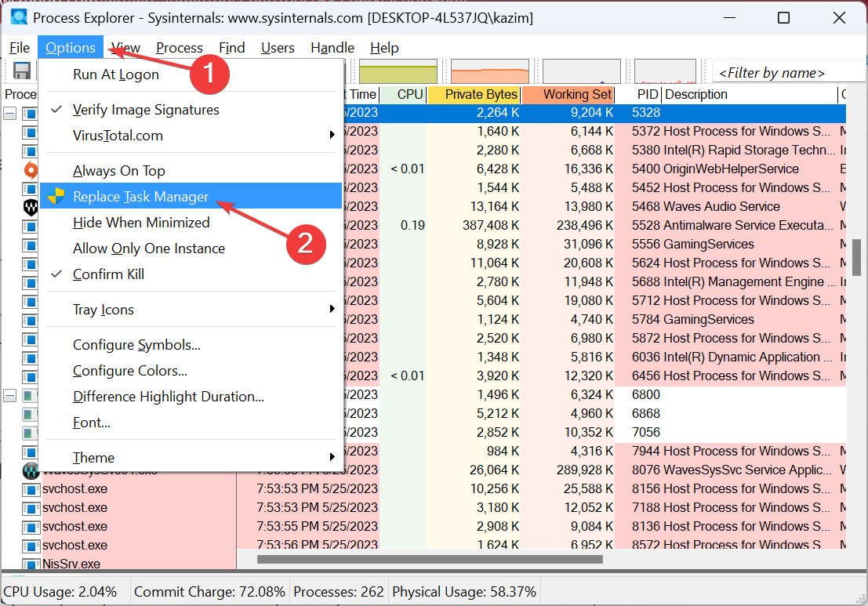Open Configure Symbols dialog
This screenshot has width=868, height=606.
tap(191, 345)
